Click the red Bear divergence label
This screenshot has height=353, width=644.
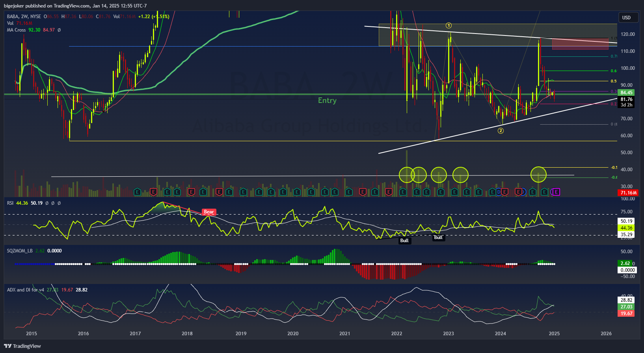(209, 212)
